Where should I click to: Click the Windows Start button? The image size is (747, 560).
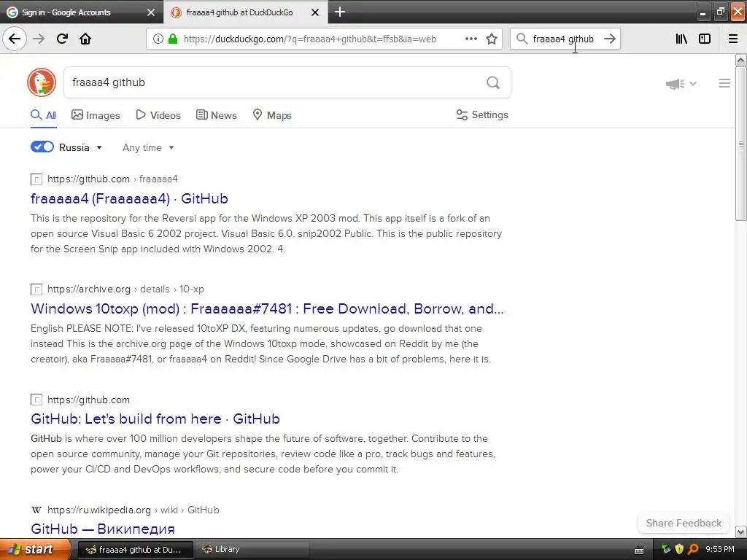(35, 550)
